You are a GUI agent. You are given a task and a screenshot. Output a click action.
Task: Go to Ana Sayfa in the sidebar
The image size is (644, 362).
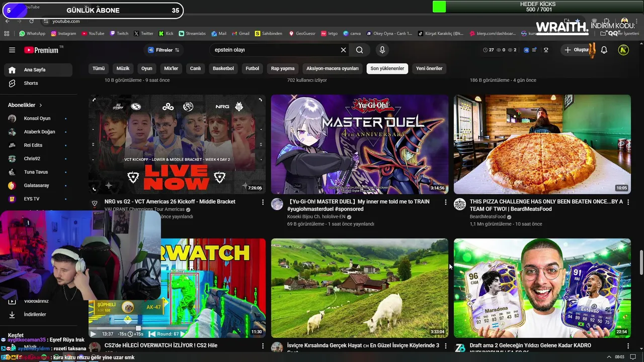(38, 70)
